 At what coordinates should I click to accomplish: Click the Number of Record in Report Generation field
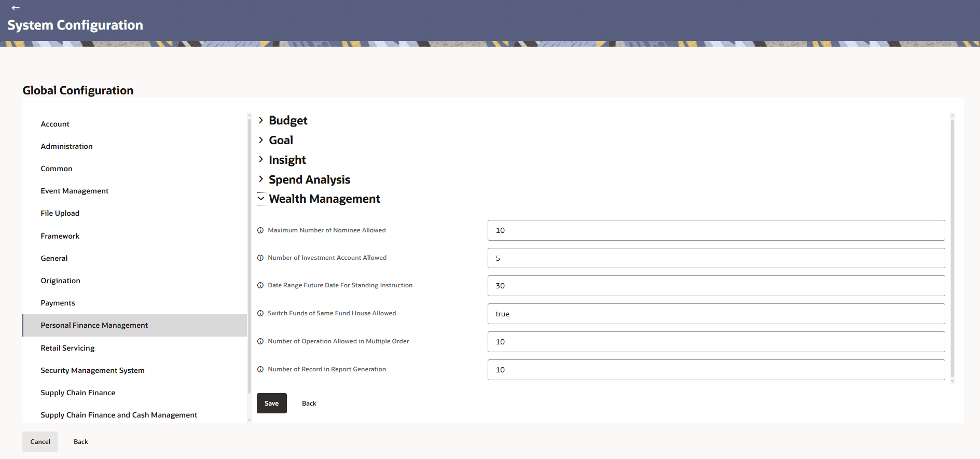[716, 370]
